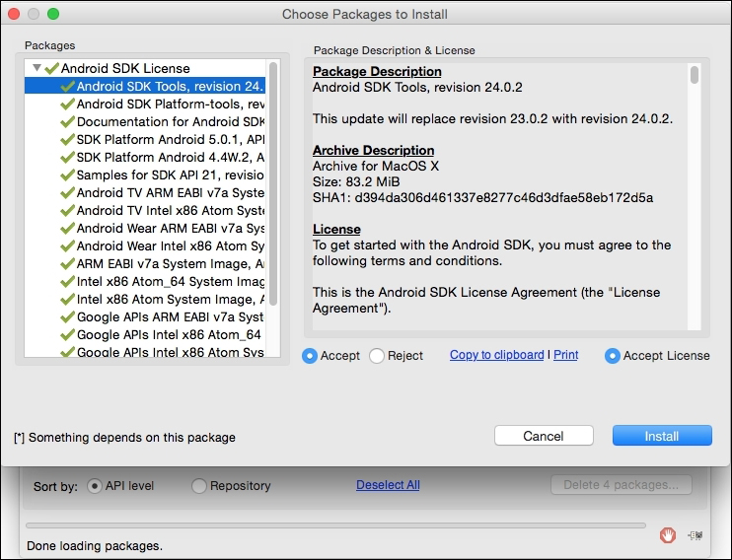Click the Copy to clipboard link
Viewport: 732px width, 560px height.
coord(496,355)
